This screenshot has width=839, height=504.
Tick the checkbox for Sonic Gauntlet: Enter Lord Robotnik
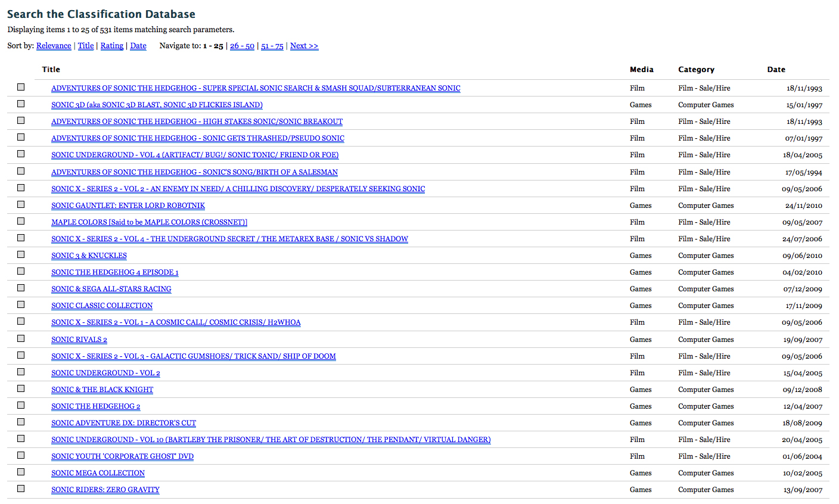click(21, 204)
